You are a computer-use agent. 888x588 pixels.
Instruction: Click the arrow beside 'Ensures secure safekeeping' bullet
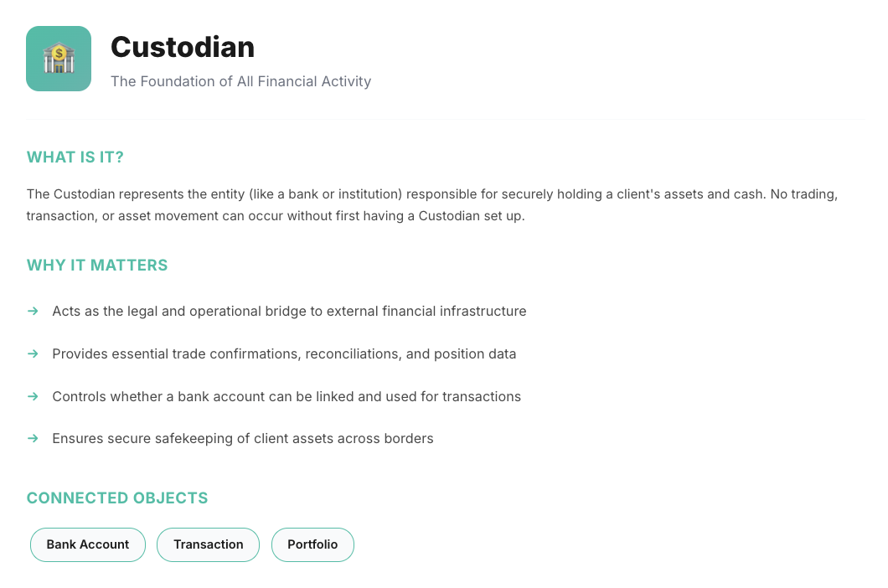point(34,438)
